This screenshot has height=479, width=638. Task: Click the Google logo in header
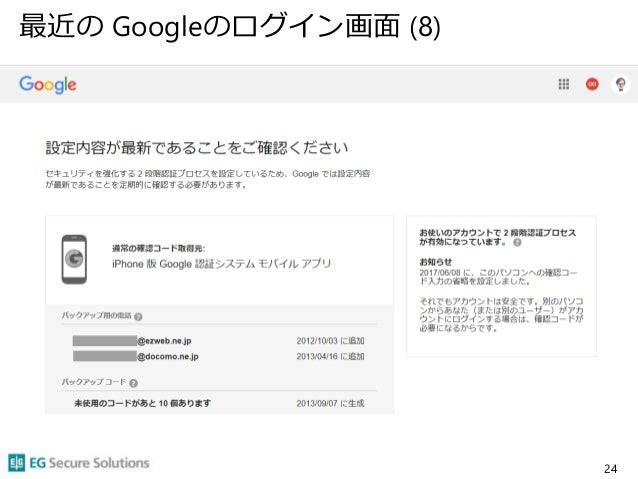(x=48, y=85)
